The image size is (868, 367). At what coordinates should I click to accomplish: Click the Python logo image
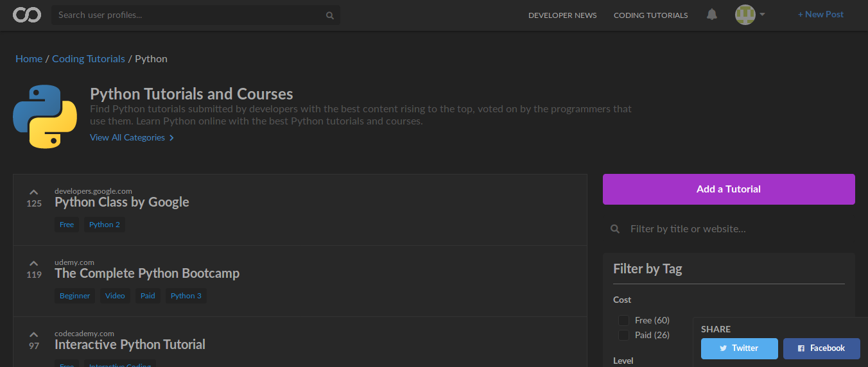pyautogui.click(x=45, y=117)
